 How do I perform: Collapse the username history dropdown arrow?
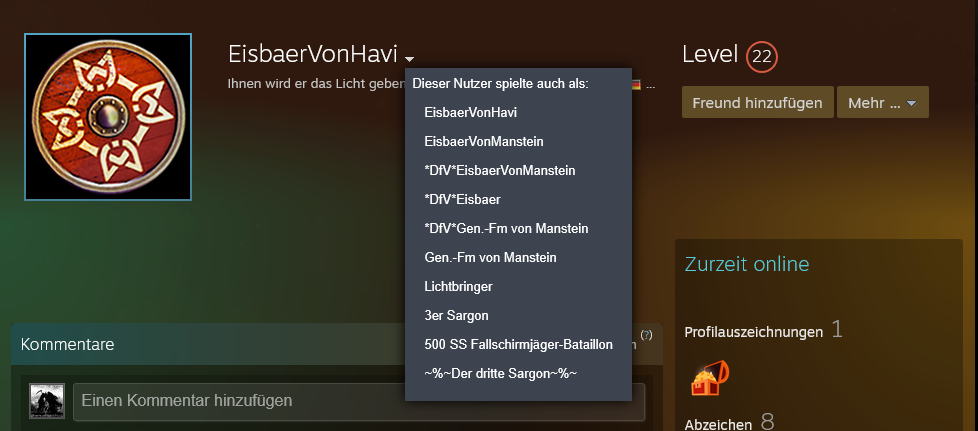coord(409,59)
